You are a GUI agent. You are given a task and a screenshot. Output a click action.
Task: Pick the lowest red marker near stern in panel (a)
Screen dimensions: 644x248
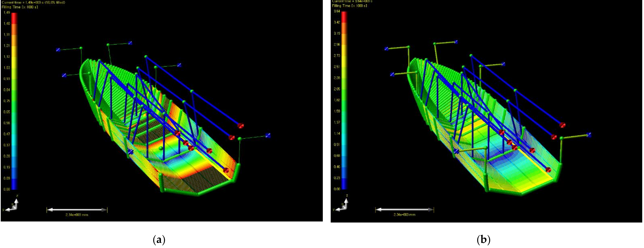[226, 170]
